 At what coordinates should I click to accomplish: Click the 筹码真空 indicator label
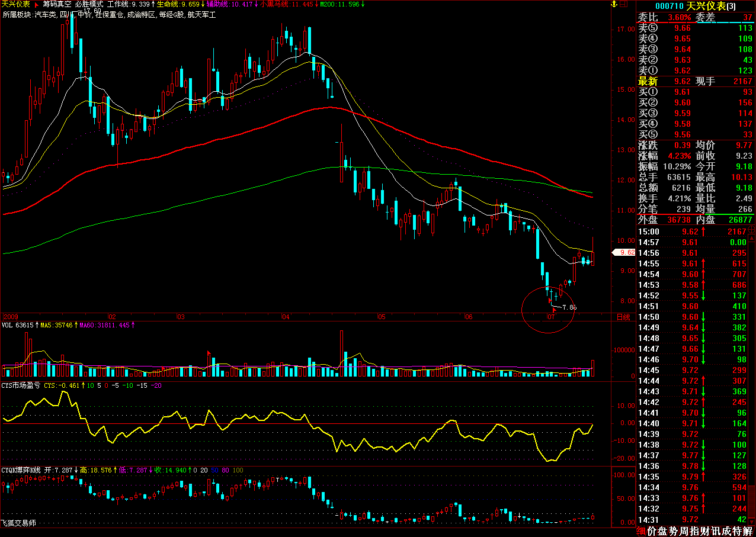[57, 4]
